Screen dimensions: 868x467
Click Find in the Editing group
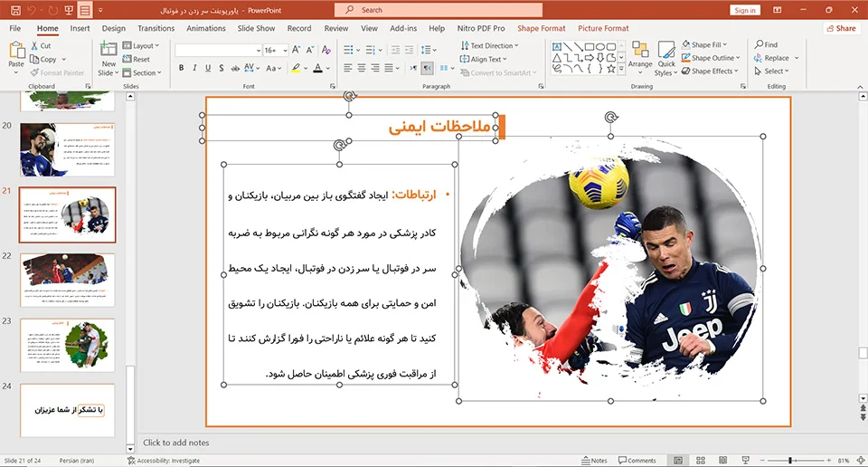click(x=766, y=44)
